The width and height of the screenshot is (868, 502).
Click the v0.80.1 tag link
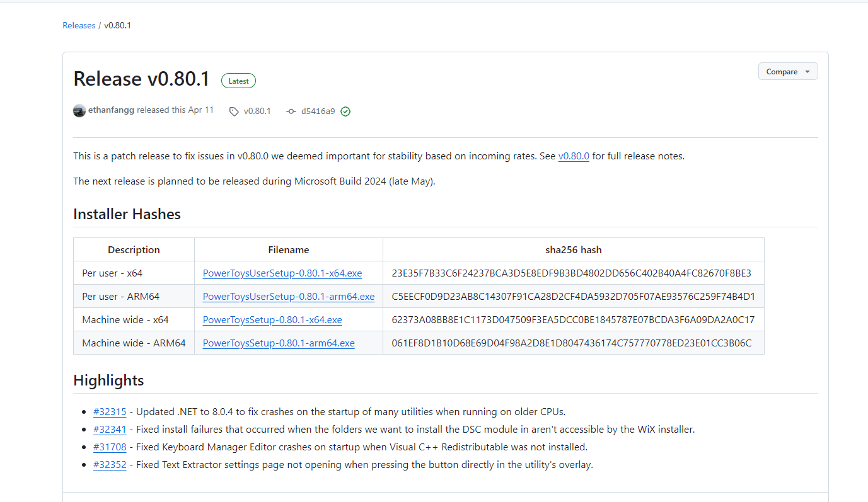coord(257,111)
